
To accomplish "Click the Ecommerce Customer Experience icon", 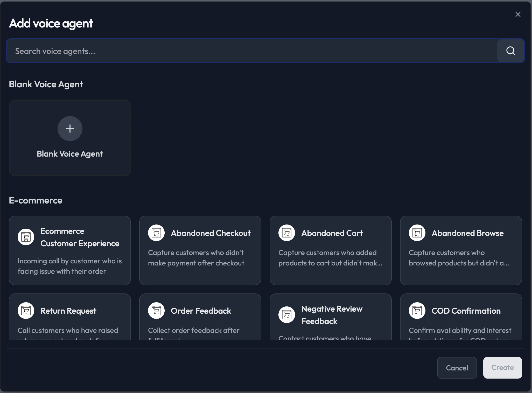I will (26, 237).
